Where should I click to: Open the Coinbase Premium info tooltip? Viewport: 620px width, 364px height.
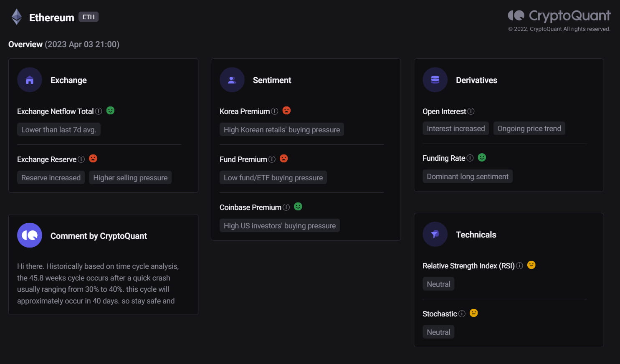click(x=286, y=207)
